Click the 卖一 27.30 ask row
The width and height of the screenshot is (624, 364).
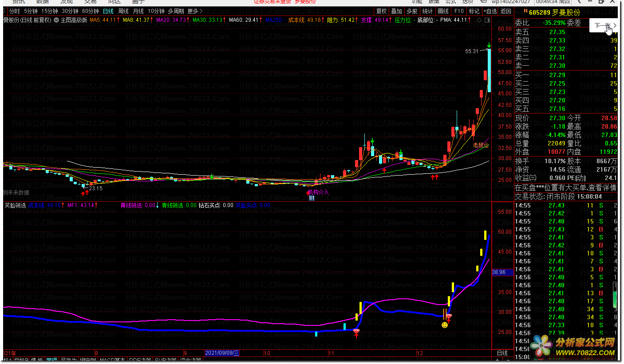click(x=566, y=66)
